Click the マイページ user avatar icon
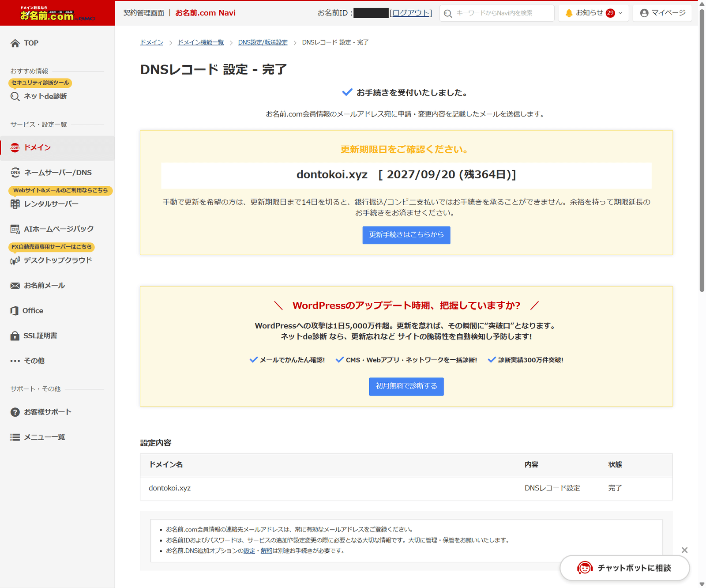Image resolution: width=706 pixels, height=588 pixels. 644,13
